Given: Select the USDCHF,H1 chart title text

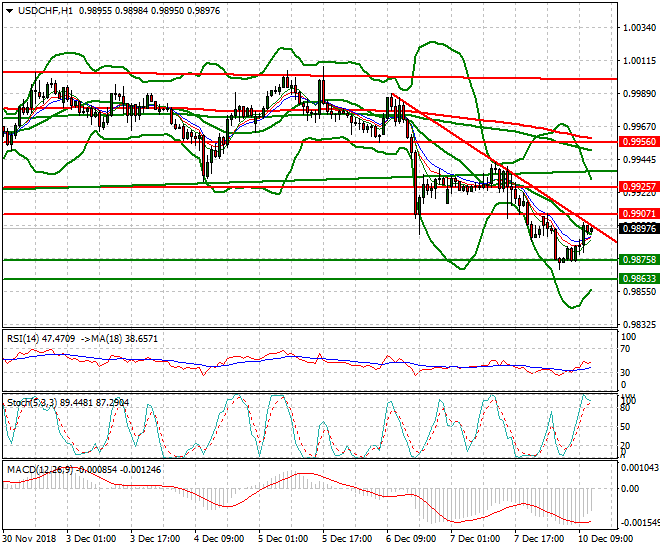Looking at the screenshot, I should (45, 11).
